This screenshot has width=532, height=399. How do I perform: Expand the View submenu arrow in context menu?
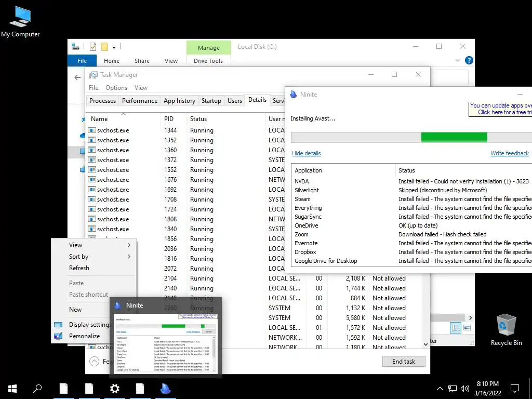point(129,245)
